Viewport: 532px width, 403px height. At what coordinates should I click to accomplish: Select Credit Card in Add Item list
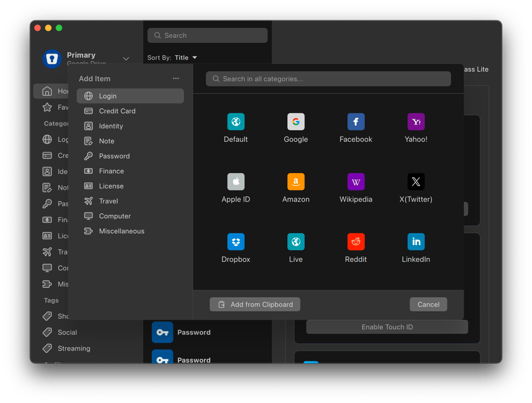click(x=130, y=111)
